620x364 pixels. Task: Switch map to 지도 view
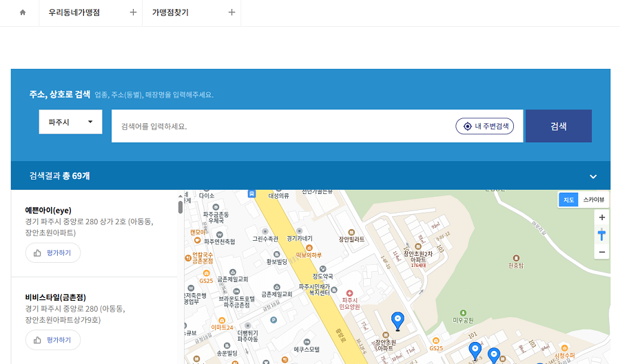pos(568,200)
